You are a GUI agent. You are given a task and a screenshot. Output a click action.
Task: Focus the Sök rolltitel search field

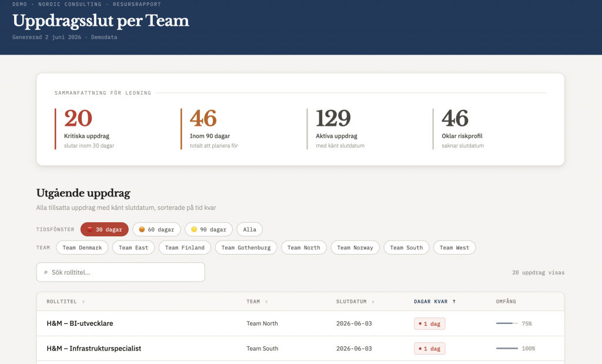click(121, 272)
